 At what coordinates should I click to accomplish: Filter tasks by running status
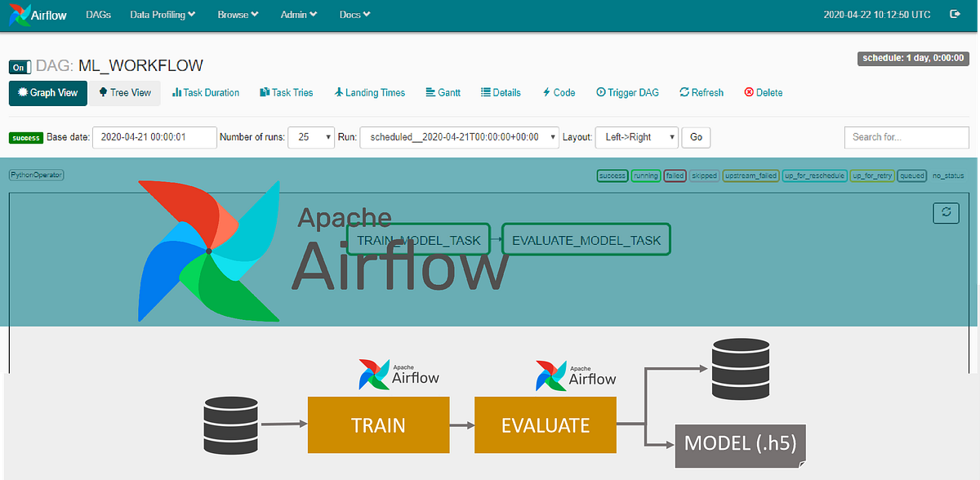click(645, 176)
